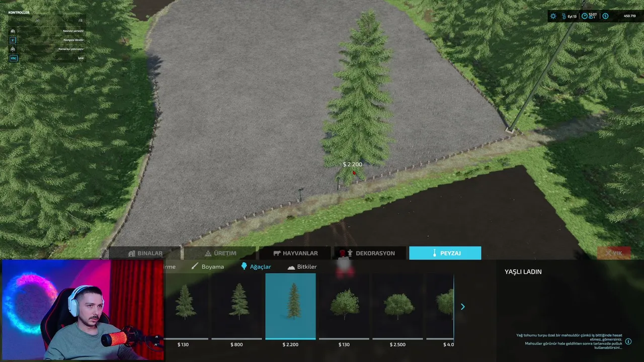Image resolution: width=644 pixels, height=362 pixels.
Task: Click the sun weather icon
Action: (553, 16)
